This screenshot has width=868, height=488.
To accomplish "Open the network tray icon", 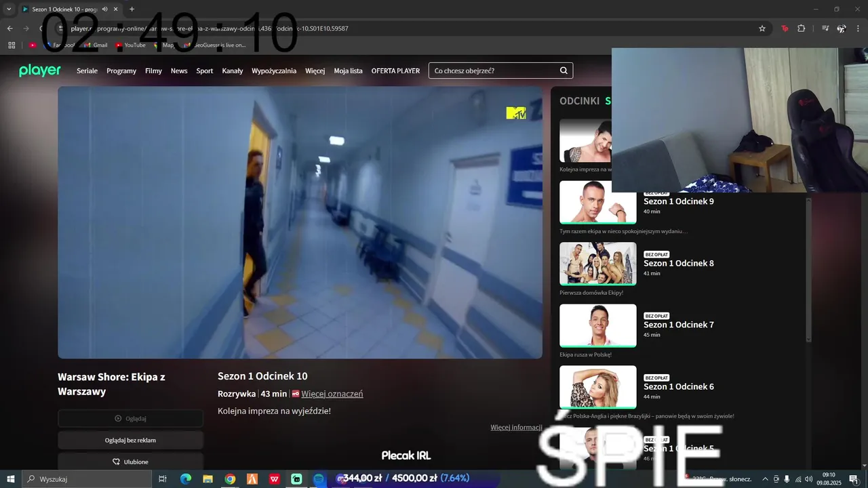I will point(797,479).
